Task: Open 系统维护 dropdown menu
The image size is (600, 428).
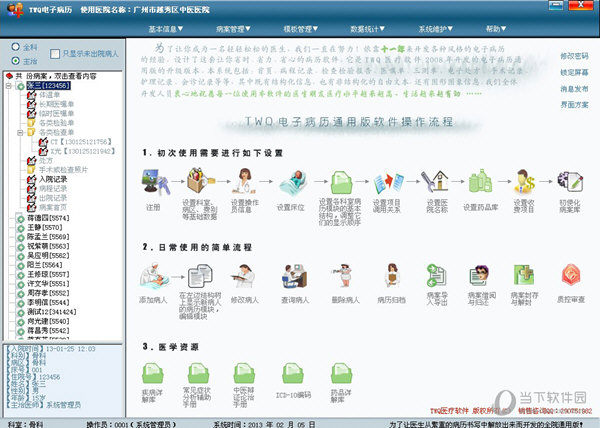Action: tap(435, 29)
